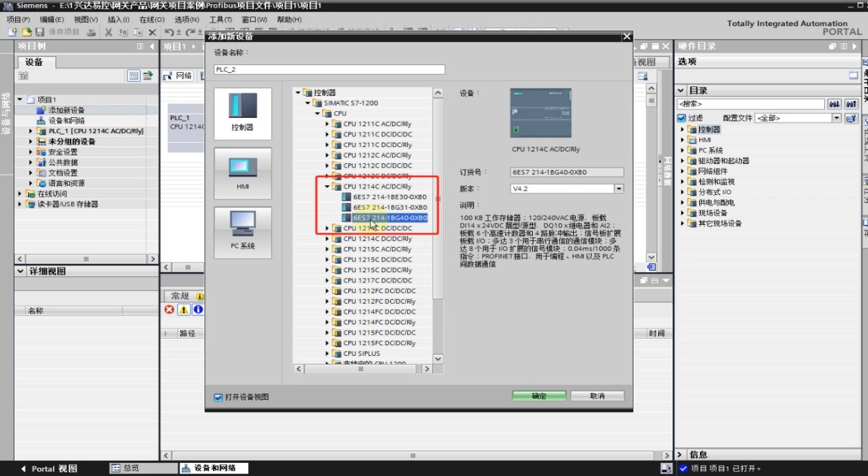Click the new project toolbar icon
This screenshot has height=476, width=868.
(14, 32)
